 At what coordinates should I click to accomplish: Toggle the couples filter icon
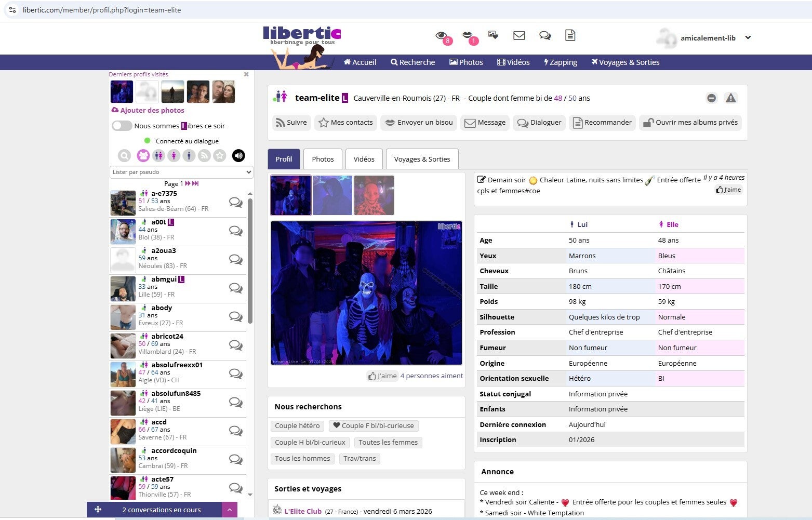[x=158, y=155]
